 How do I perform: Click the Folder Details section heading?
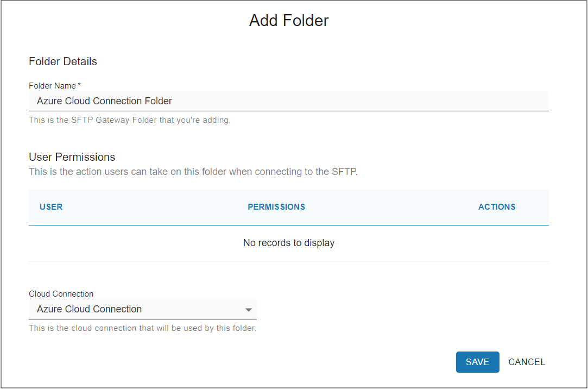[62, 61]
